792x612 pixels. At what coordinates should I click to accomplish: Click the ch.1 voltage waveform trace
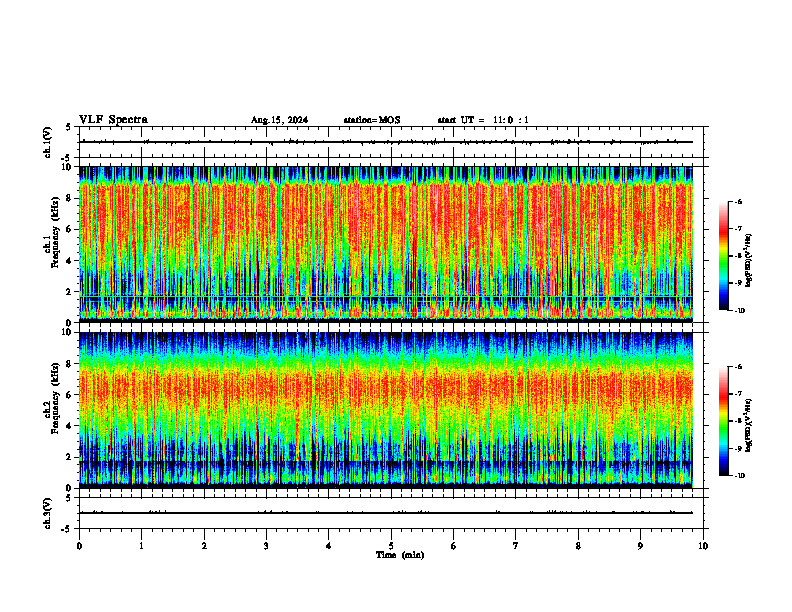(x=386, y=142)
